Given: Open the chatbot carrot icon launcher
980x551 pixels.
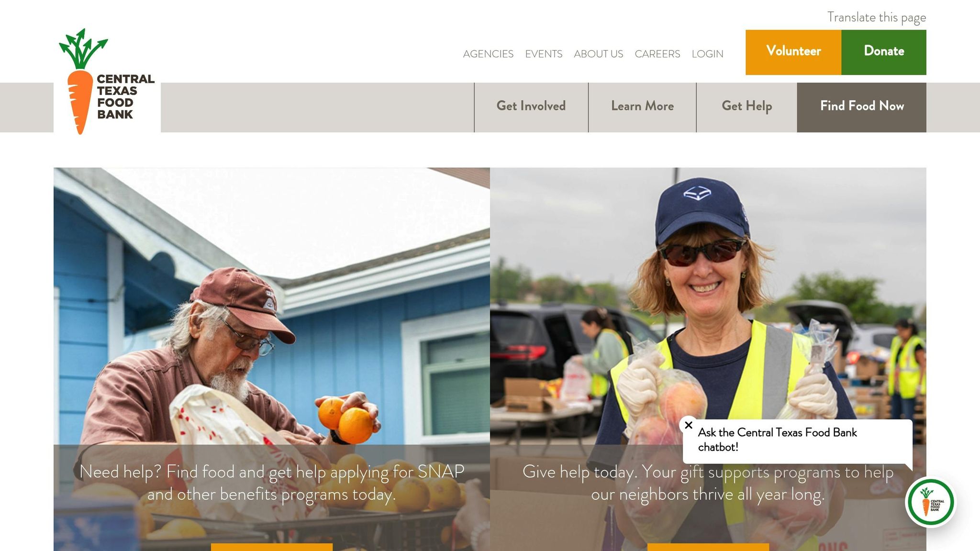Looking at the screenshot, I should tap(931, 502).
